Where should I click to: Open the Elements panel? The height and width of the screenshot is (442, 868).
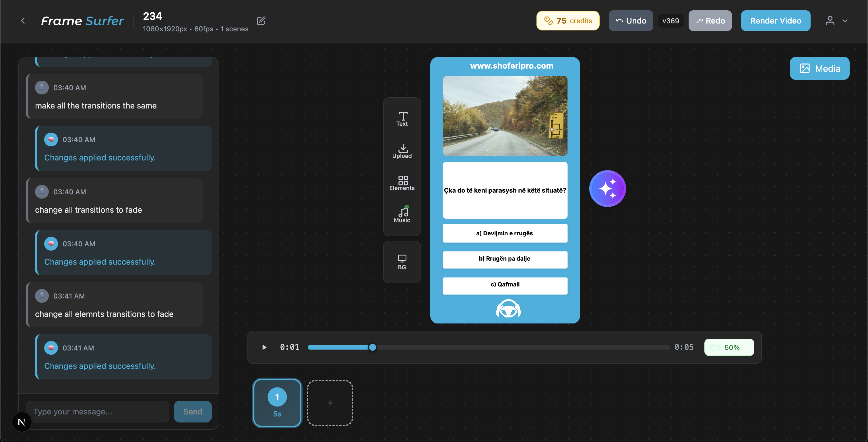(x=402, y=183)
